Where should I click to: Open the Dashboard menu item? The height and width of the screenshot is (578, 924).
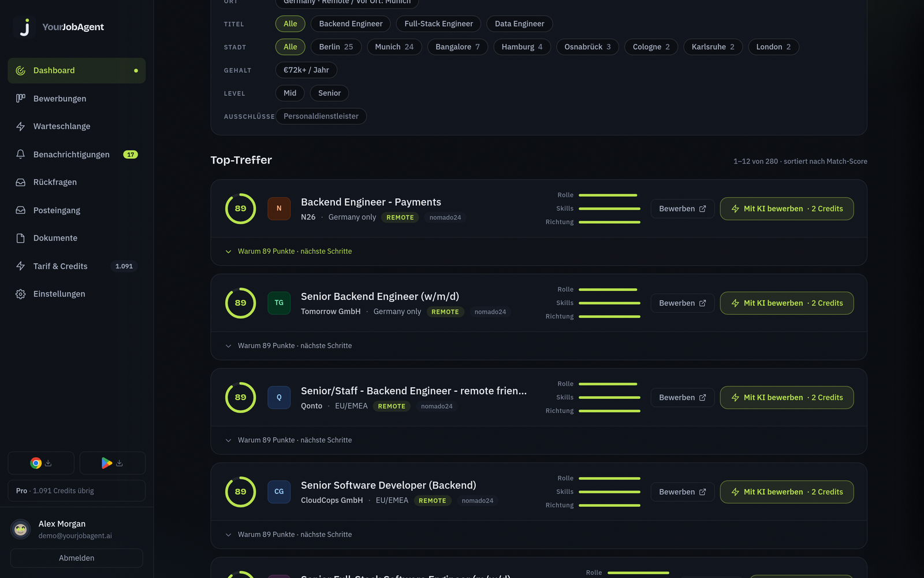(77, 71)
